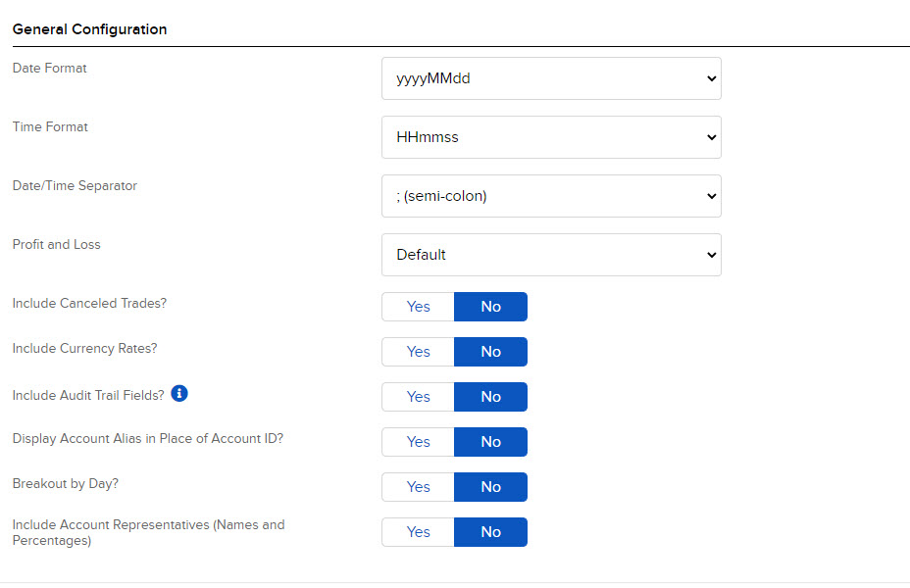
Task: Choose No for Include Account Representatives
Action: point(490,532)
